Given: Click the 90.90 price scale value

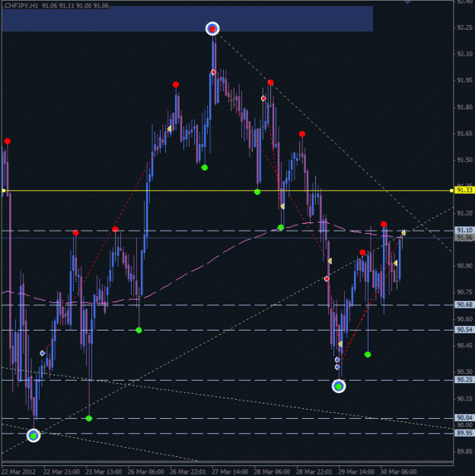Looking at the screenshot, I should coord(464,266).
